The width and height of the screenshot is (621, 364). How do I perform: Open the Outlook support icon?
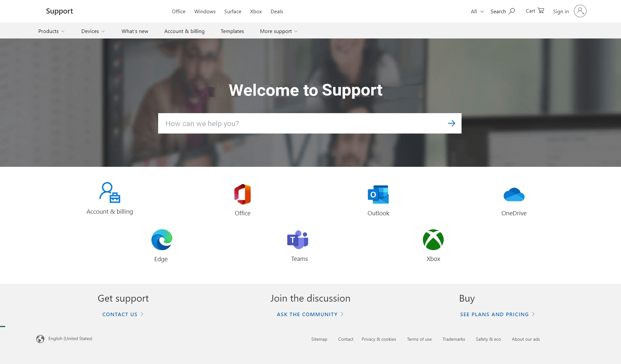(378, 194)
